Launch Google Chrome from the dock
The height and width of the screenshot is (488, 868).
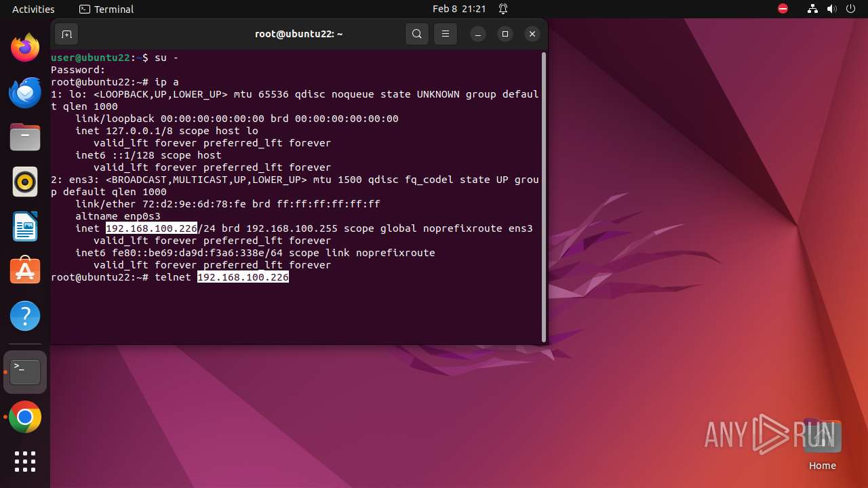coord(25,418)
